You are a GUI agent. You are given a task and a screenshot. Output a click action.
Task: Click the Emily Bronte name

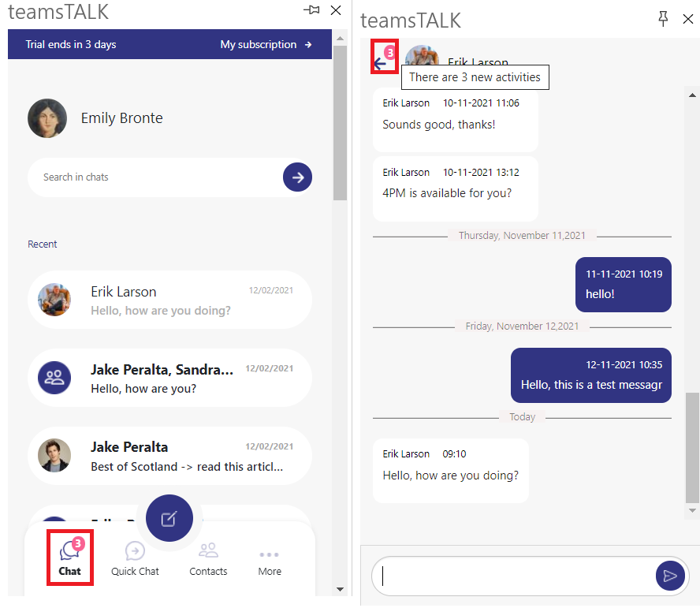pos(122,118)
